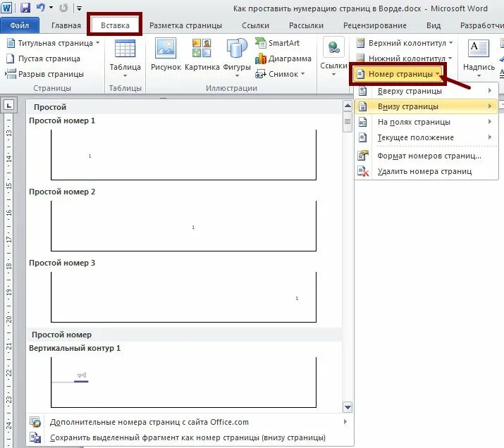The height and width of the screenshot is (448, 504).
Task: Choose Вверху страницы menu item
Action: pos(426,91)
